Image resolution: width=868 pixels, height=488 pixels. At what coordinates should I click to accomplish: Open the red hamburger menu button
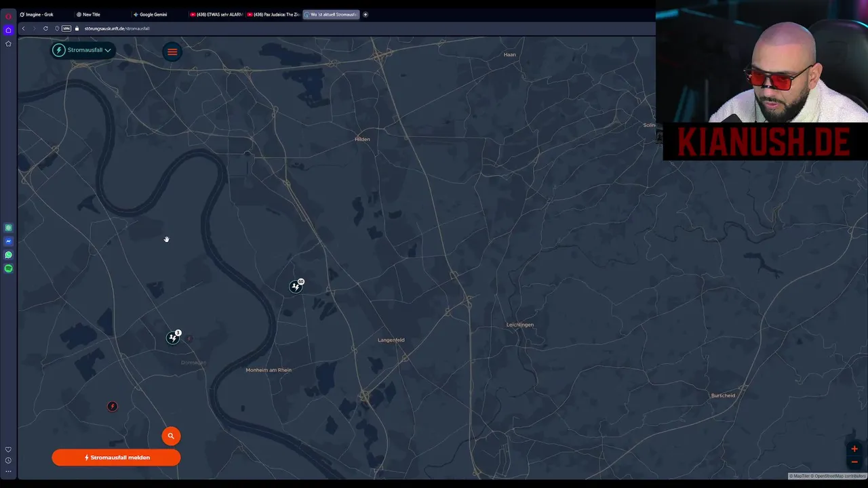point(172,52)
